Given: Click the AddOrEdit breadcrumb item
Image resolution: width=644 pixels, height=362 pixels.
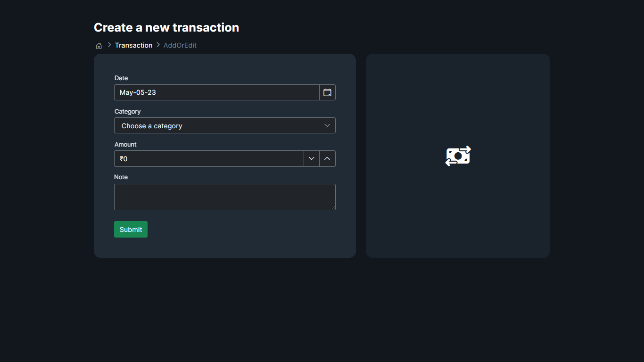Looking at the screenshot, I should [180, 45].
